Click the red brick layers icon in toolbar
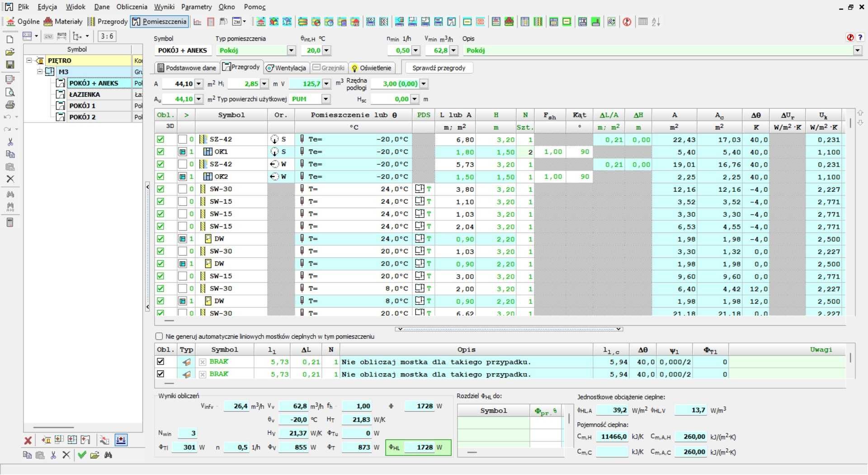The image size is (868, 475). [x=509, y=22]
